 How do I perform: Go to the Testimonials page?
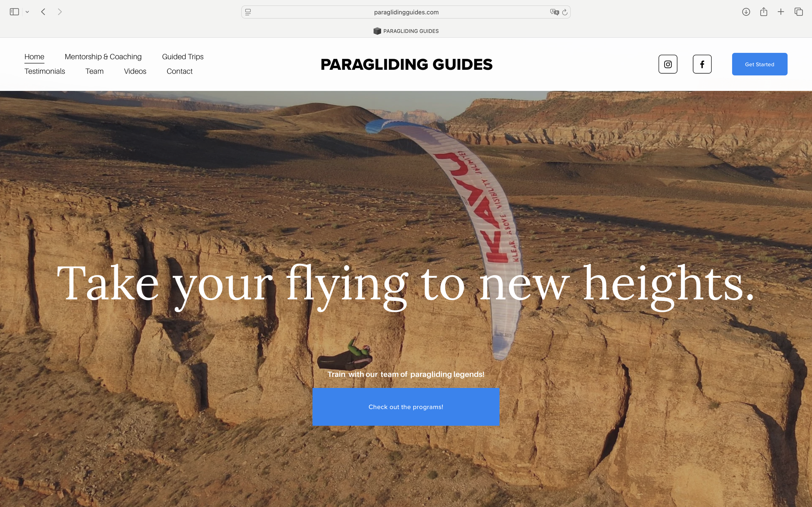[x=44, y=71]
